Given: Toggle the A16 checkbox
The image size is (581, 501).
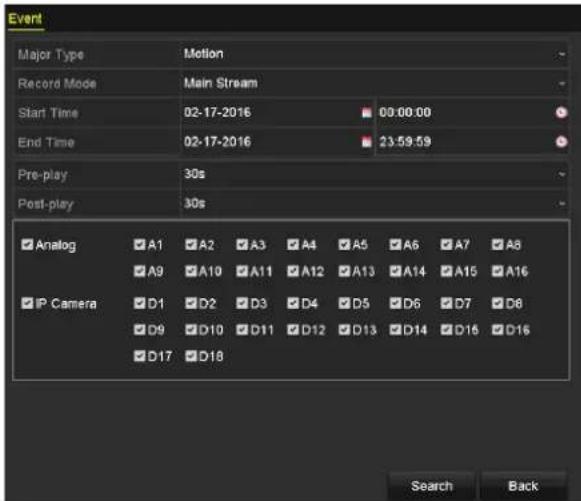Looking at the screenshot, I should [498, 271].
